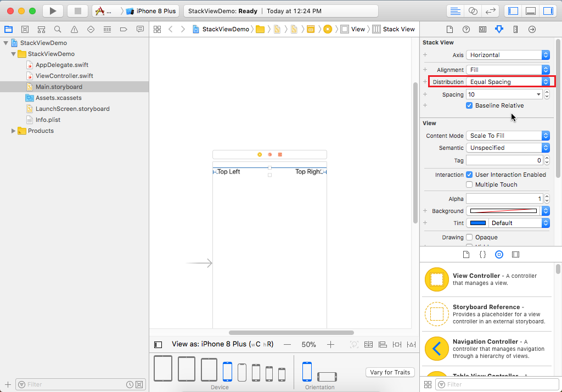Open the Align constraints menu
The width and height of the screenshot is (562, 392).
tap(383, 345)
